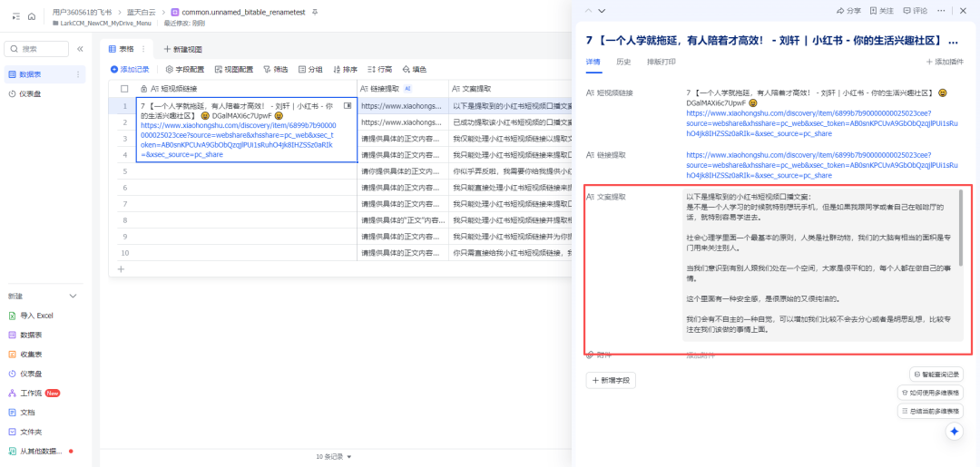This screenshot has width=980, height=467.
Task: Click the blue AI assistant sparkle button
Action: [954, 432]
